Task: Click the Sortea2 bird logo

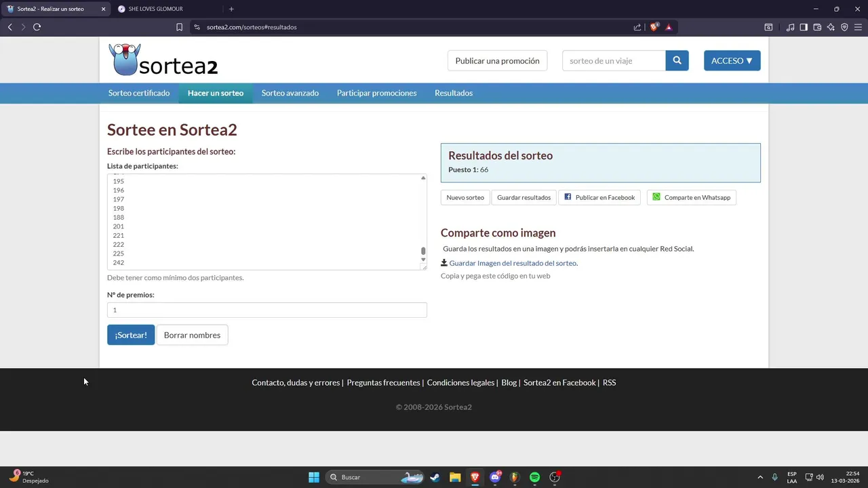Action: [x=163, y=60]
